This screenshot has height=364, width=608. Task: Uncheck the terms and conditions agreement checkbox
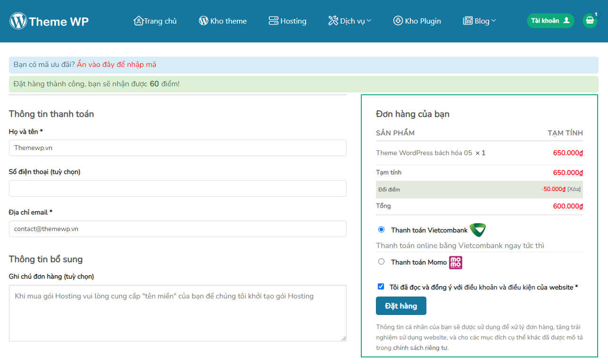tap(381, 287)
